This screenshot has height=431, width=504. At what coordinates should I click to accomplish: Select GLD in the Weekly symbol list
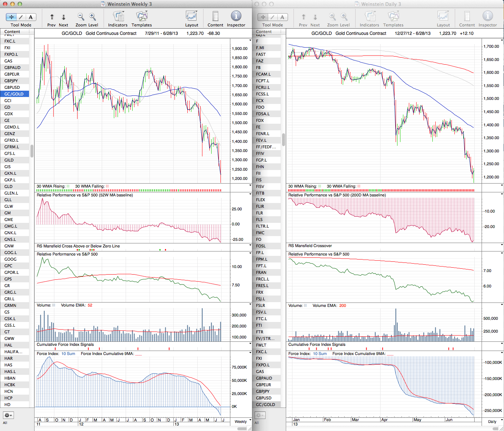[x=8, y=186]
